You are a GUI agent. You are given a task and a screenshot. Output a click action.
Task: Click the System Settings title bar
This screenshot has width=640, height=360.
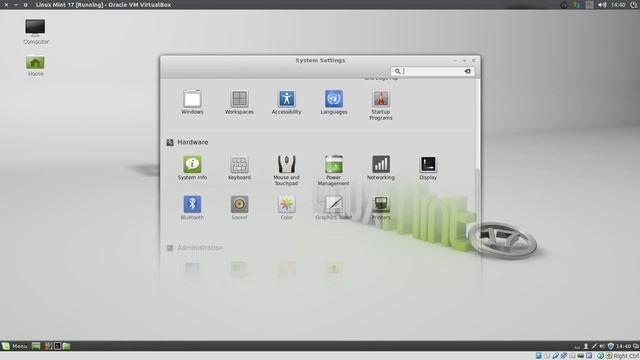[320, 60]
